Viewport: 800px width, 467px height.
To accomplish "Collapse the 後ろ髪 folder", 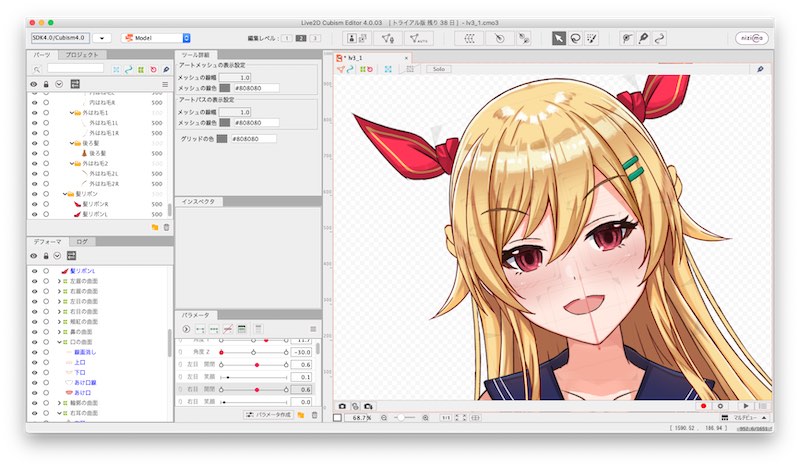I will [x=71, y=143].
